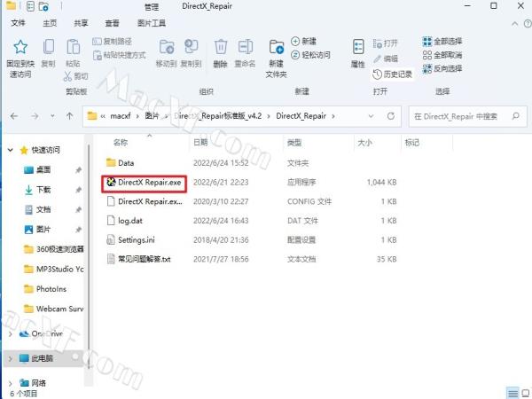Sort by the Size (大小) column
Viewport: 532px width, 399px height.
(x=364, y=143)
